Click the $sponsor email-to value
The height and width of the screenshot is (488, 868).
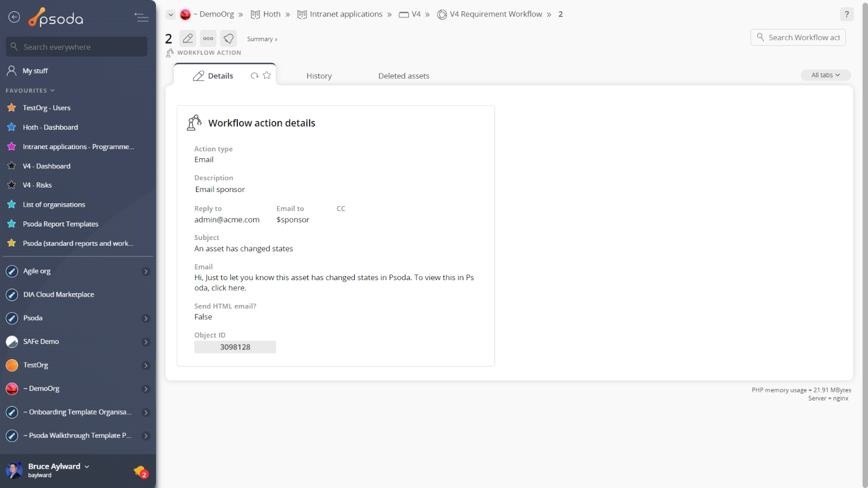click(x=293, y=220)
